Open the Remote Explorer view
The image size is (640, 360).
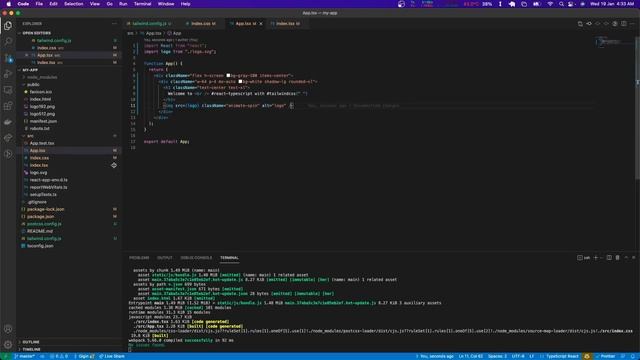pyautogui.click(x=8, y=90)
